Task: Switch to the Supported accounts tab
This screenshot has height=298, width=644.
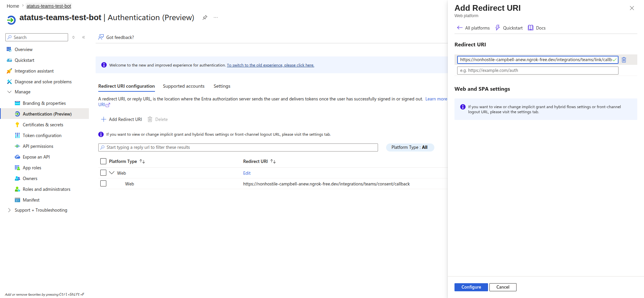Action: pyautogui.click(x=183, y=86)
